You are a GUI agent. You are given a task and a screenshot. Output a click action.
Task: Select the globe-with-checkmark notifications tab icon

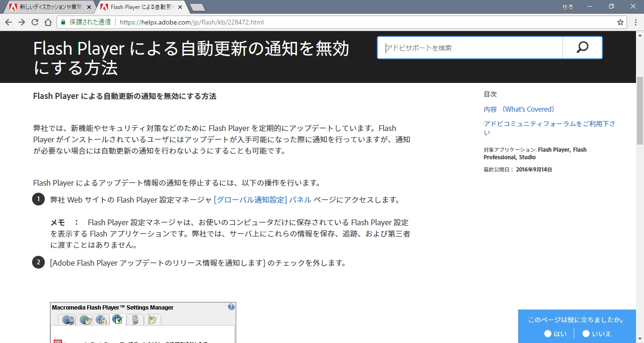point(118,319)
